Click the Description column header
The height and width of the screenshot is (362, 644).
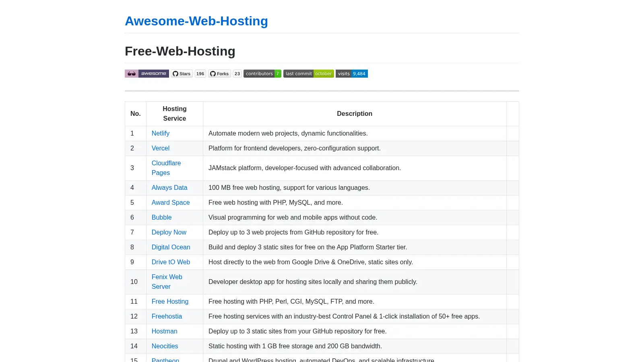(355, 113)
